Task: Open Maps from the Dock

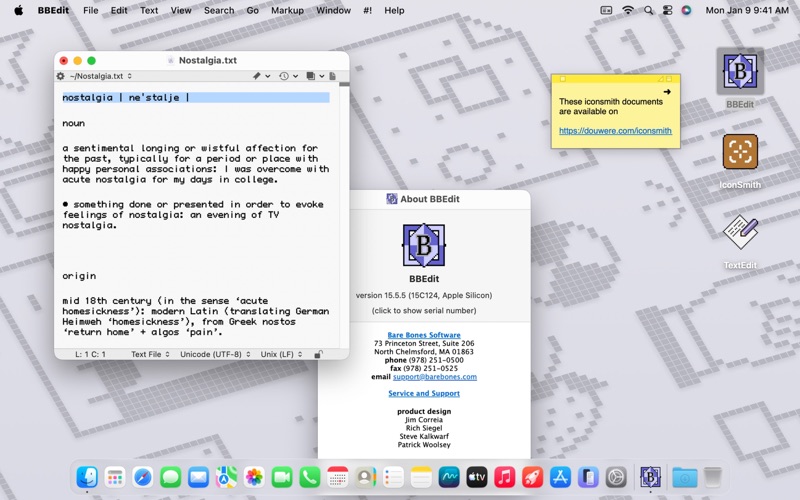Action: pyautogui.click(x=226, y=478)
